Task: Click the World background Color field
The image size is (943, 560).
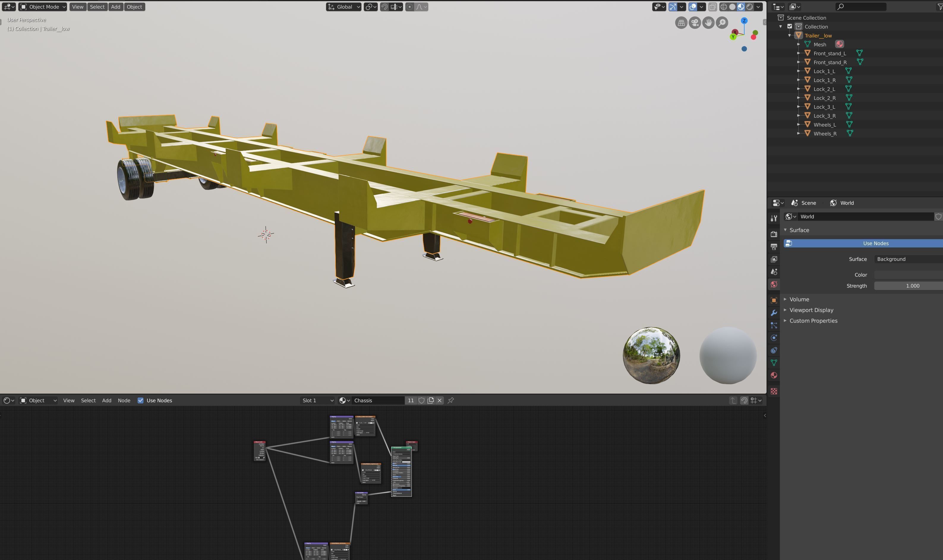Action: pos(908,274)
